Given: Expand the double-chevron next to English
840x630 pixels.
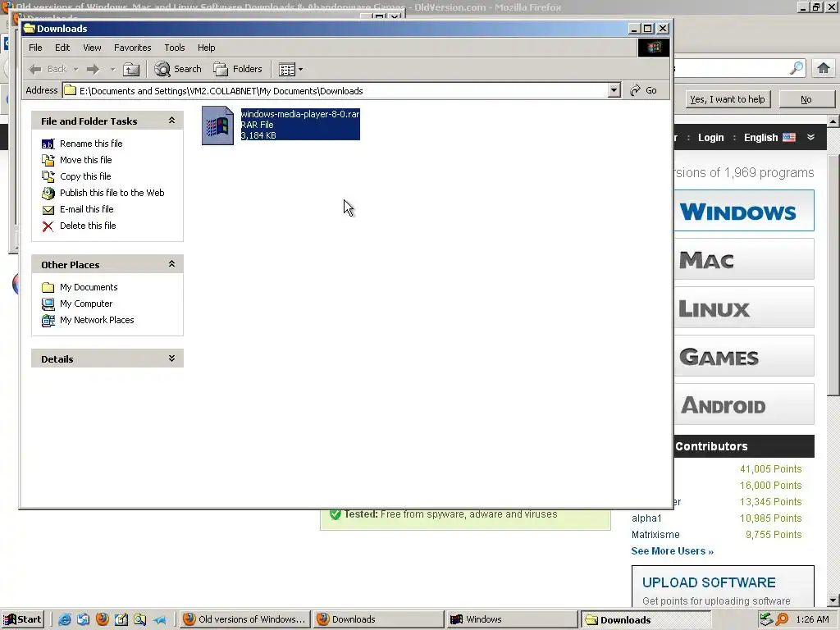Looking at the screenshot, I should tap(811, 138).
